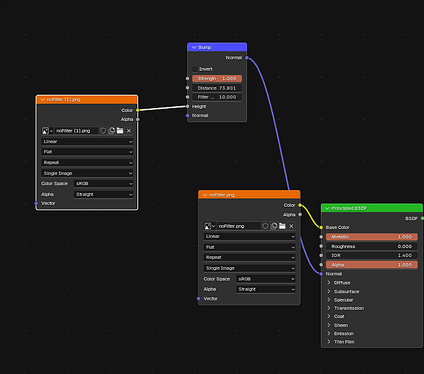
Task: Click image name field noFilter (1).png
Action: [76, 131]
